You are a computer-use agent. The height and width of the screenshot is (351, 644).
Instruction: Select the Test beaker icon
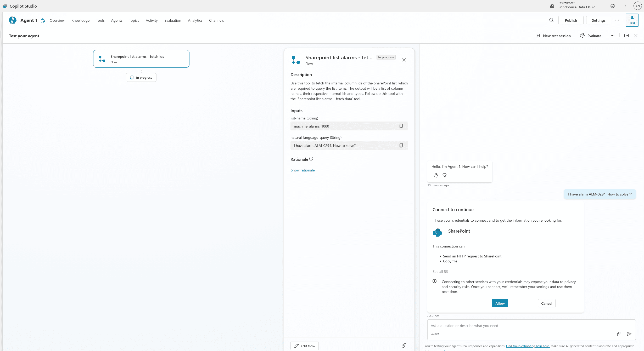[632, 20]
